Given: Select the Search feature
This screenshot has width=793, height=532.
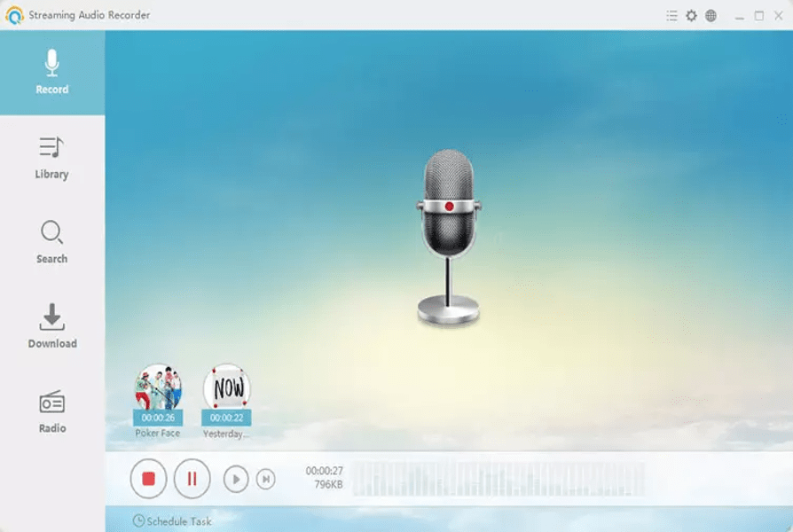Looking at the screenshot, I should point(53,239).
